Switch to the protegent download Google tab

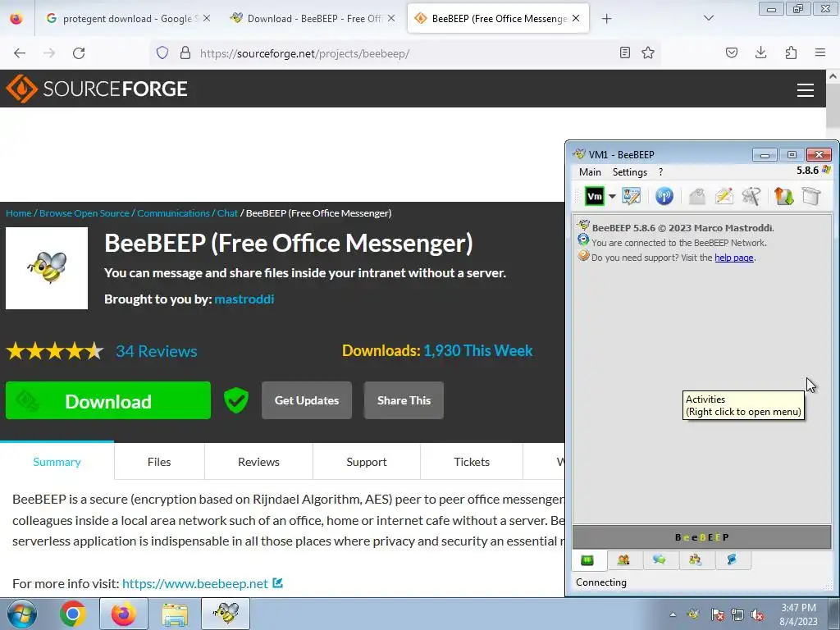coord(123,19)
